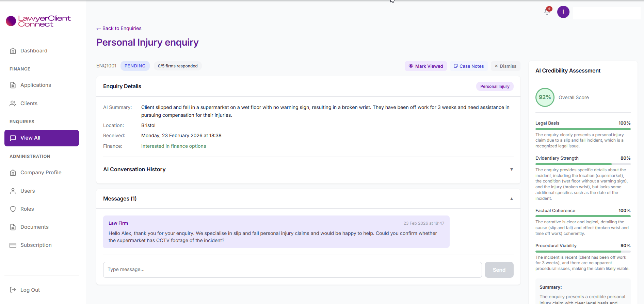This screenshot has width=644, height=304.
Task: Open the user avatar menu
Action: click(x=563, y=12)
